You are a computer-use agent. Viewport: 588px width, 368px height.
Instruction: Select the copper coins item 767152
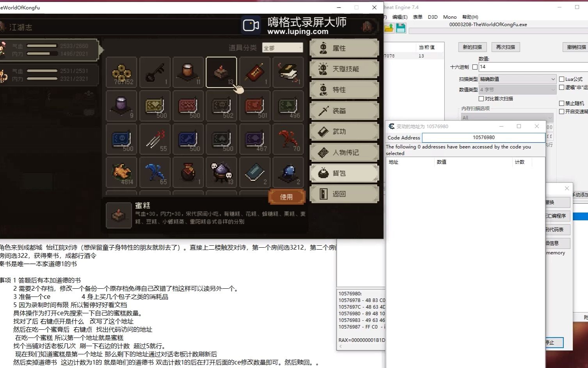121,72
